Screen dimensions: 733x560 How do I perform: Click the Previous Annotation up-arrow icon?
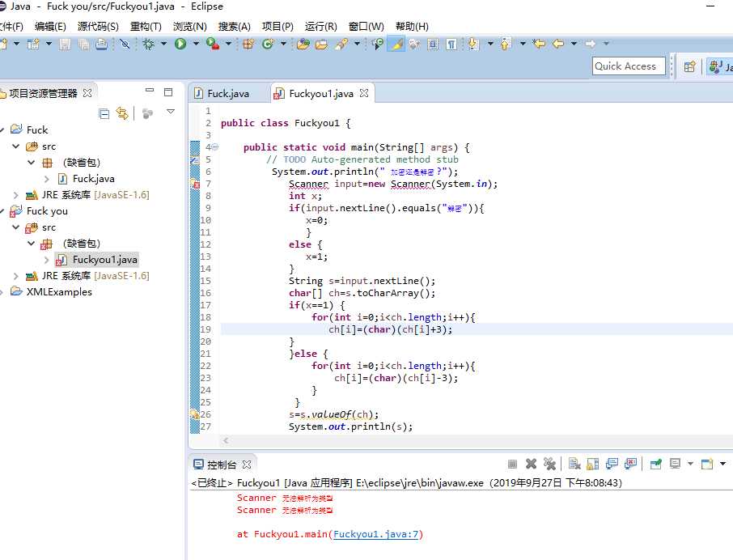506,44
